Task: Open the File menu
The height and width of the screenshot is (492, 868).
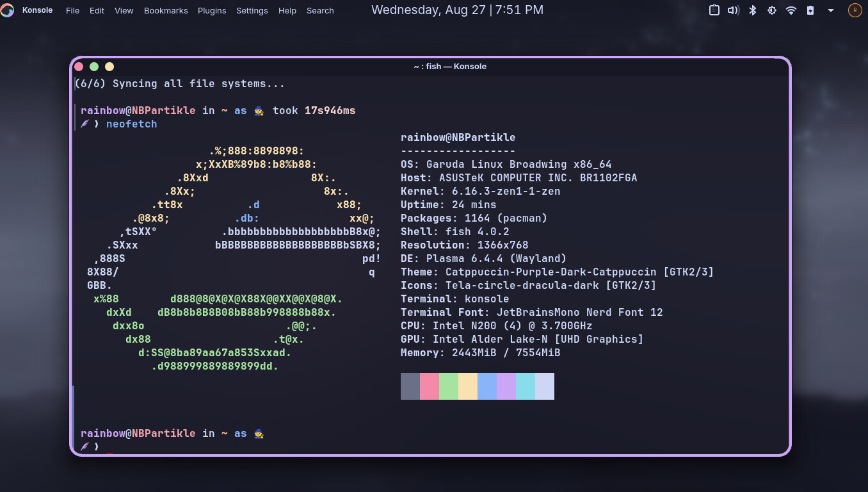Action: (73, 10)
